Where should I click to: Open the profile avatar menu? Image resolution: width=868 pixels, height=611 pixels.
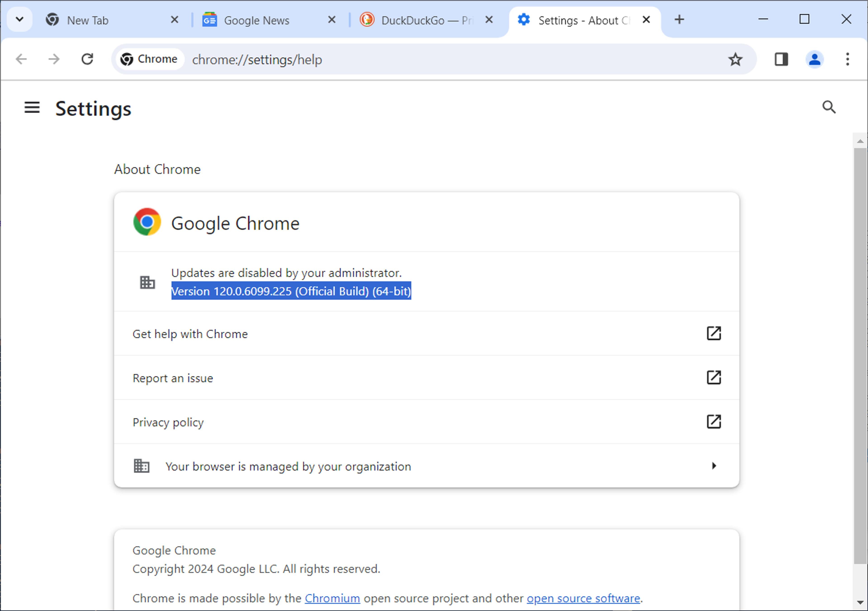point(814,59)
